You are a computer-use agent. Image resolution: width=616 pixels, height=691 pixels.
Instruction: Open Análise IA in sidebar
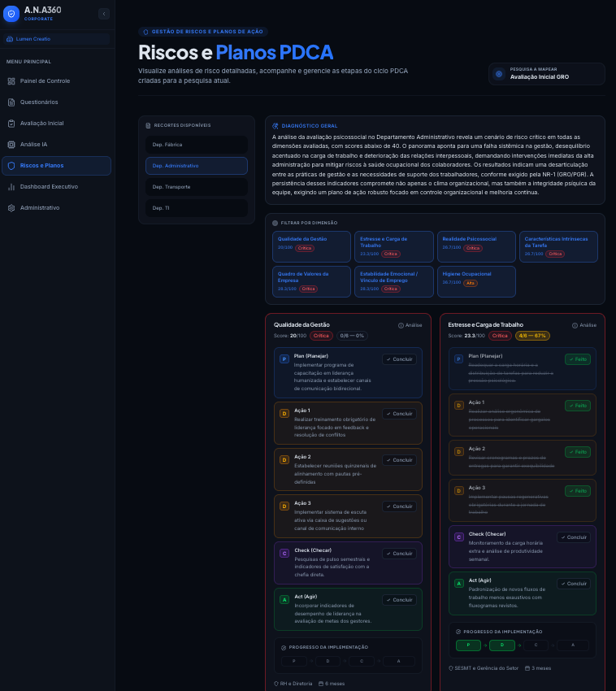[56, 145]
